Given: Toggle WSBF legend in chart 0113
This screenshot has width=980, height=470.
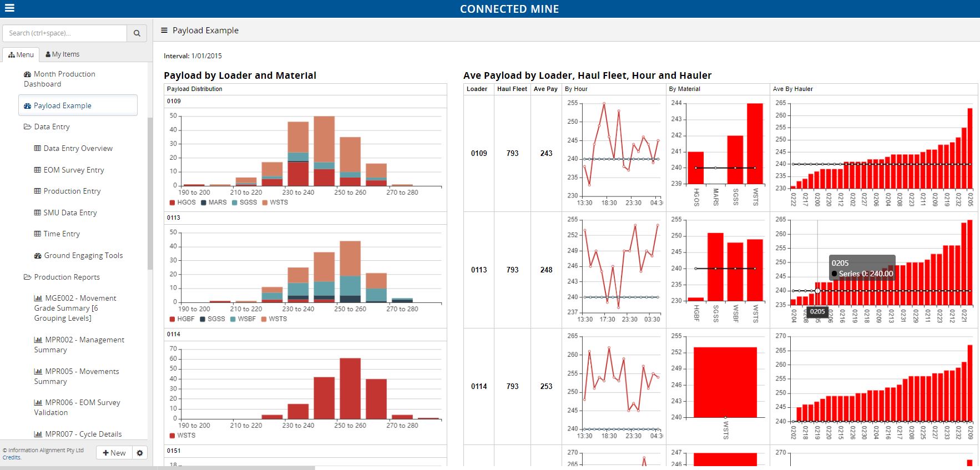Looking at the screenshot, I should pos(243,319).
